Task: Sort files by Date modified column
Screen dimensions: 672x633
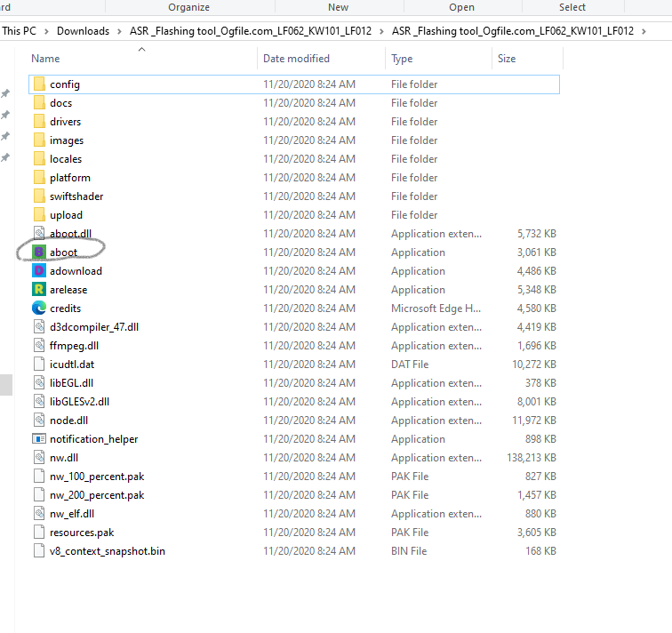Action: (296, 59)
